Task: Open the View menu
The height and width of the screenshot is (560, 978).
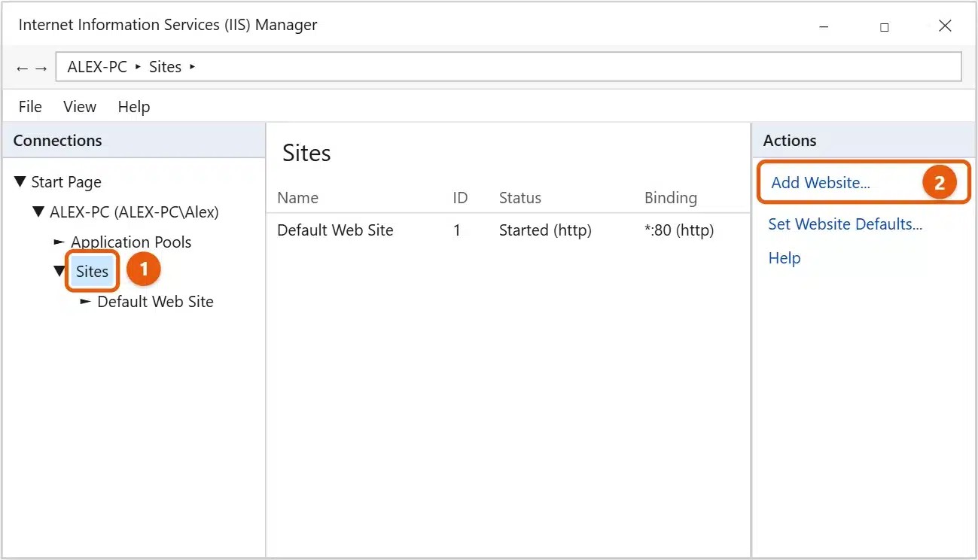Action: tap(80, 107)
